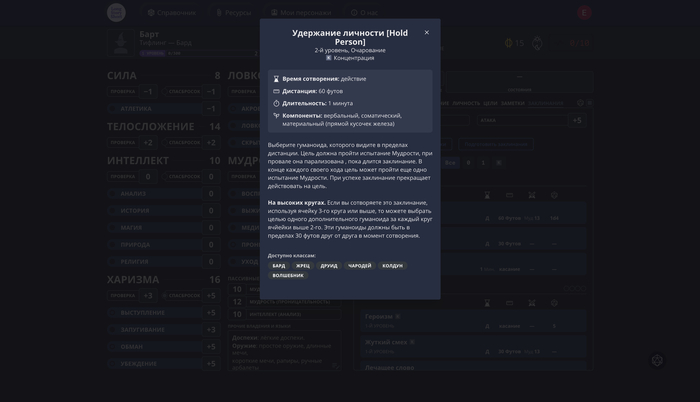The width and height of the screenshot is (700, 402).
Task: Click the components icon in dialog
Action: (276, 116)
